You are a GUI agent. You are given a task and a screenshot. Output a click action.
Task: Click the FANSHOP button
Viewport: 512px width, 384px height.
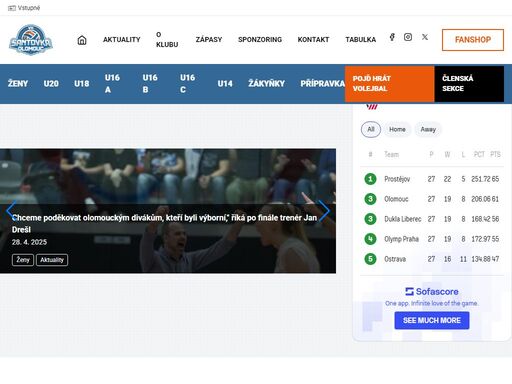(473, 40)
